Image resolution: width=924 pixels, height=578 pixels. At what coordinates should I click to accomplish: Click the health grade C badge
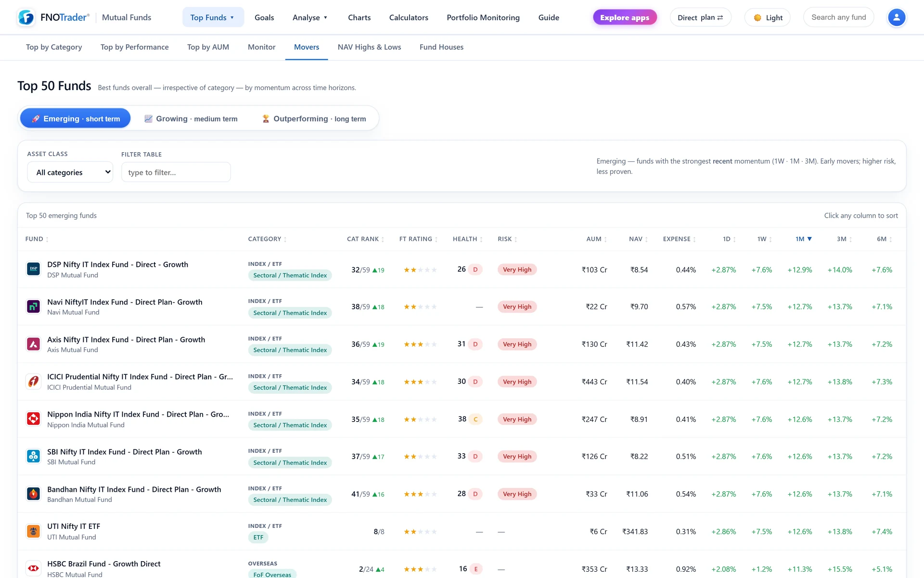tap(475, 419)
